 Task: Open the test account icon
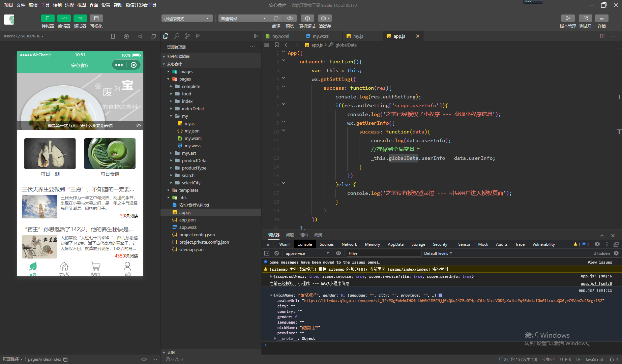586,18
